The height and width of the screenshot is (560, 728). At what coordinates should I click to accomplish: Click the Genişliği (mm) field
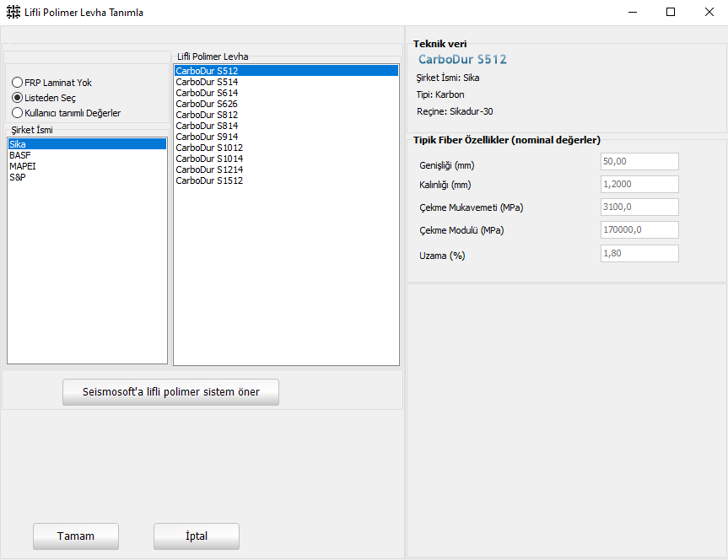pos(639,162)
